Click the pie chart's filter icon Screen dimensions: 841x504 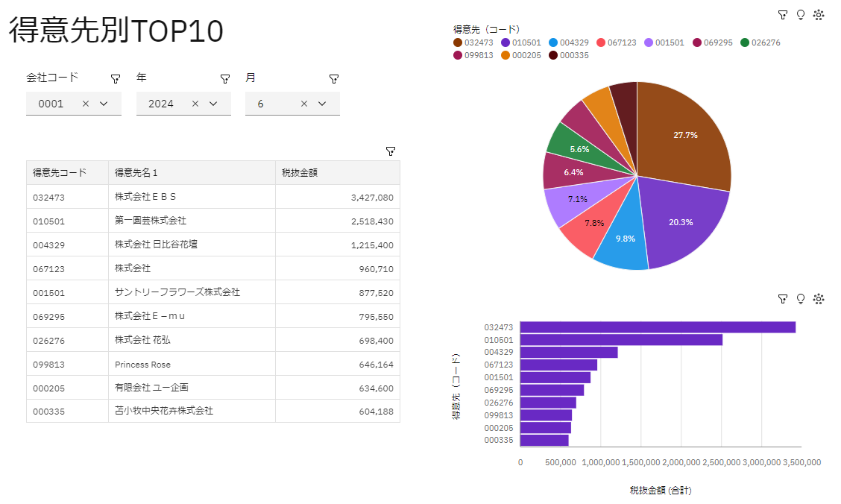point(782,14)
